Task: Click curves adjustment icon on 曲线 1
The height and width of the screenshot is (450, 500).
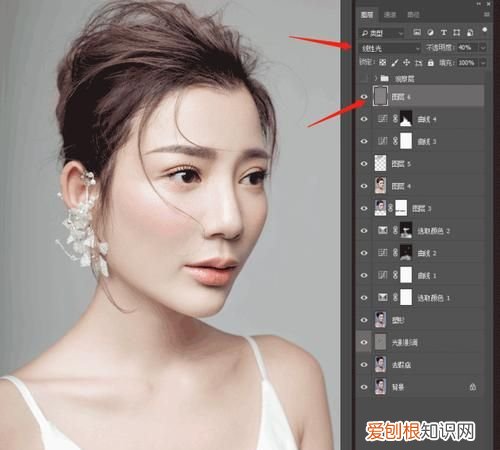Action: [383, 275]
